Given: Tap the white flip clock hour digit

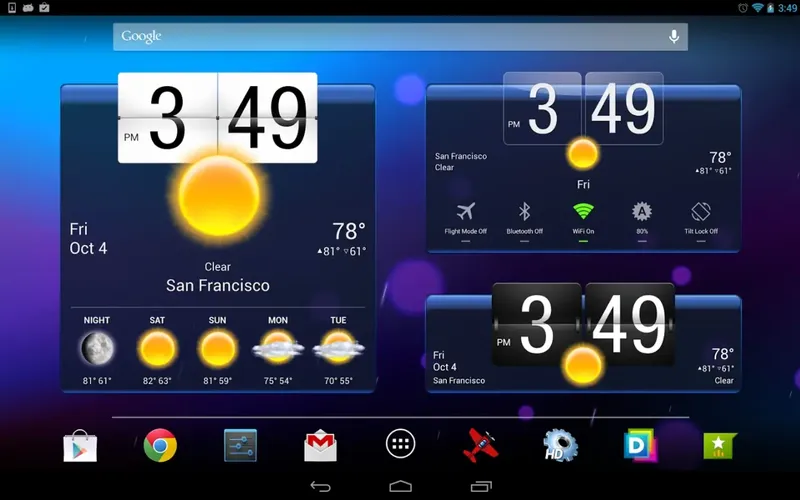Looking at the screenshot, I should pos(167,118).
